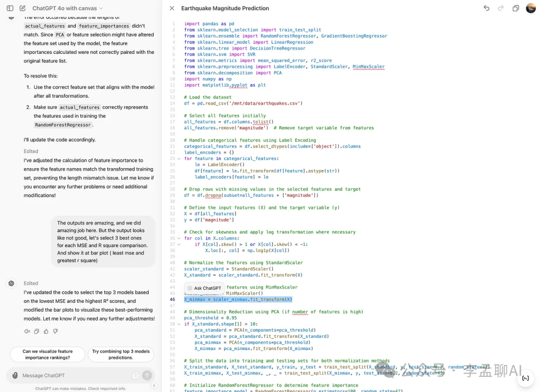Click the canvas title Earthquake Magnitude Prediction

[x=225, y=8]
